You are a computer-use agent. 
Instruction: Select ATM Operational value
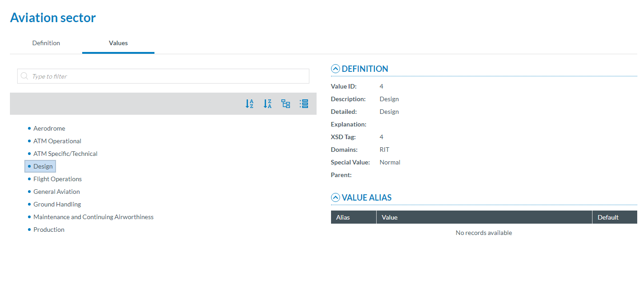[57, 141]
